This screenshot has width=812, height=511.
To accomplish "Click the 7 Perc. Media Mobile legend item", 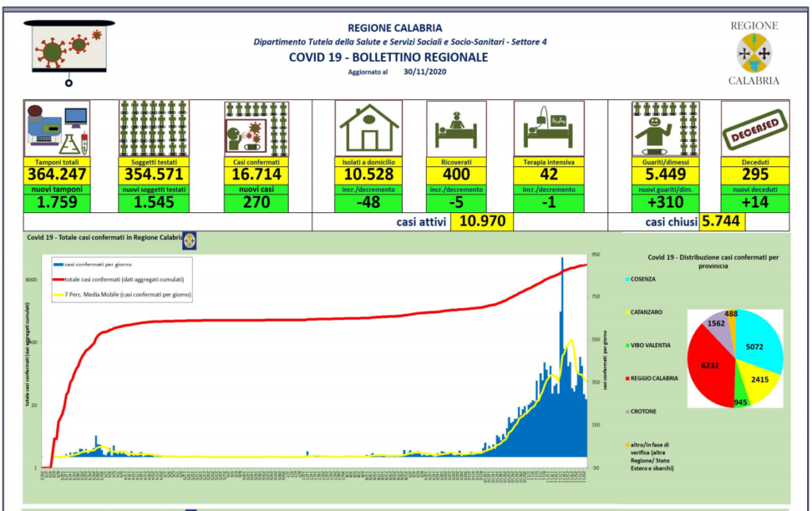I will click(x=123, y=295).
